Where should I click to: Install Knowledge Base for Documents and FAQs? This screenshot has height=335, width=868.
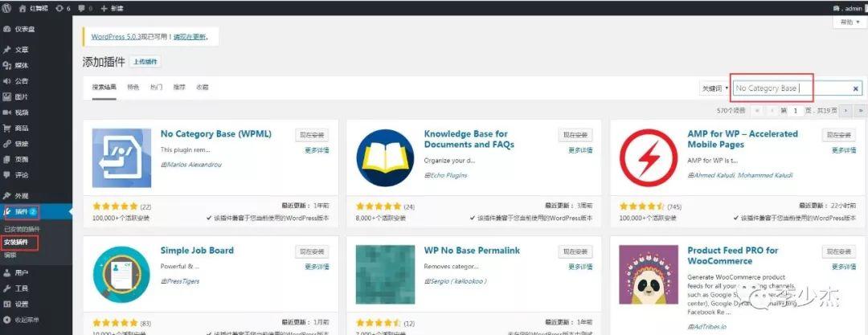575,135
